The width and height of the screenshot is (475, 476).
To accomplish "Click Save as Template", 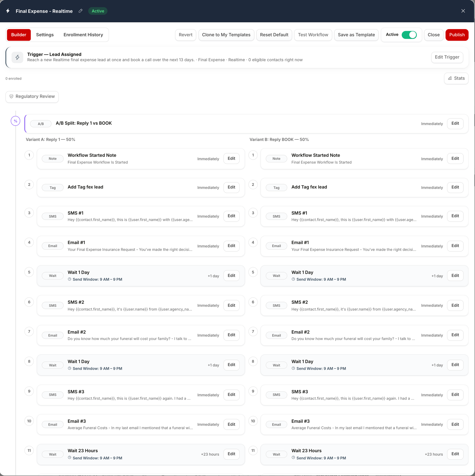I will pyautogui.click(x=356, y=35).
